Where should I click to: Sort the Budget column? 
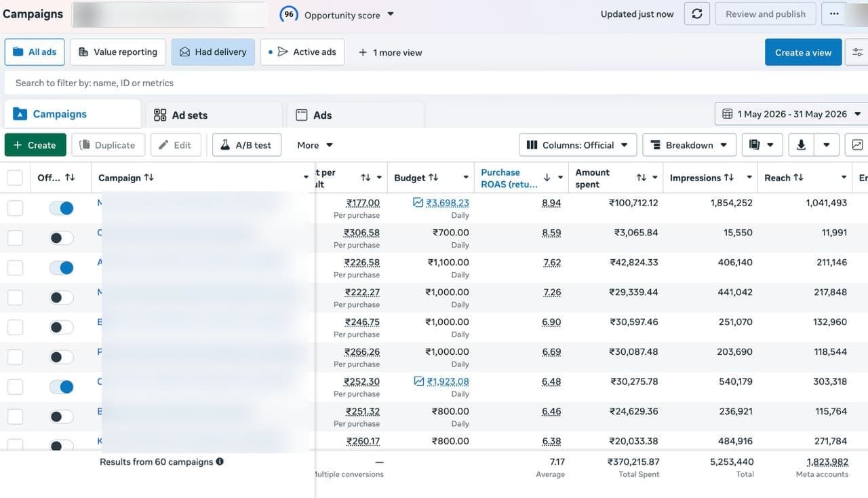433,177
